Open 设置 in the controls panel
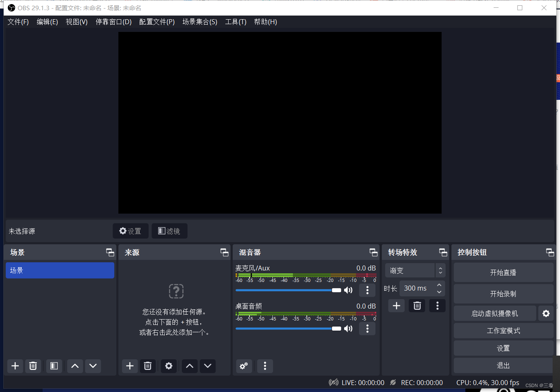This screenshot has width=560, height=392. click(x=503, y=348)
